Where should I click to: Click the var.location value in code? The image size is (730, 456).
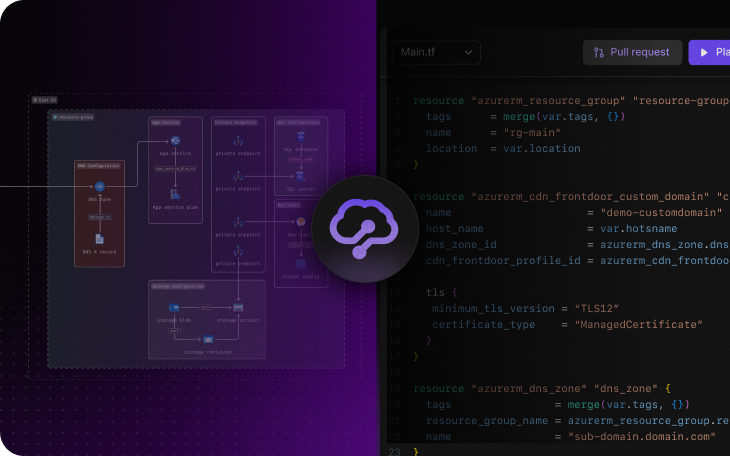tap(541, 149)
